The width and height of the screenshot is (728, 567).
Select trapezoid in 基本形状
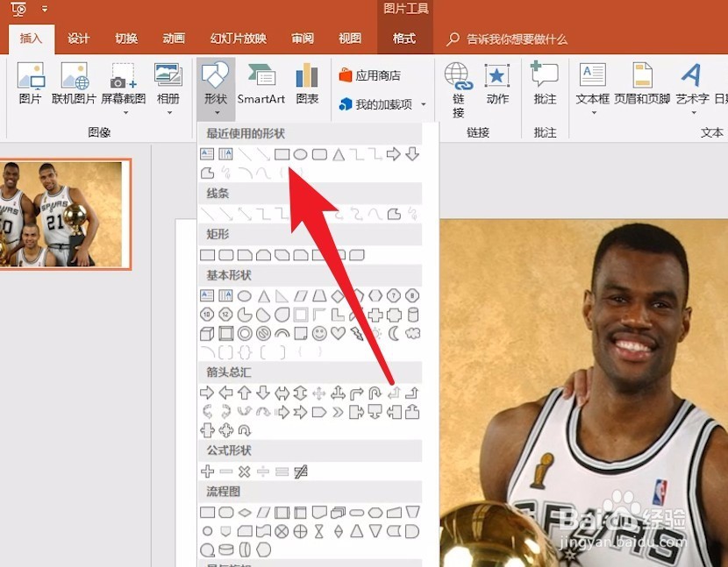tap(319, 296)
